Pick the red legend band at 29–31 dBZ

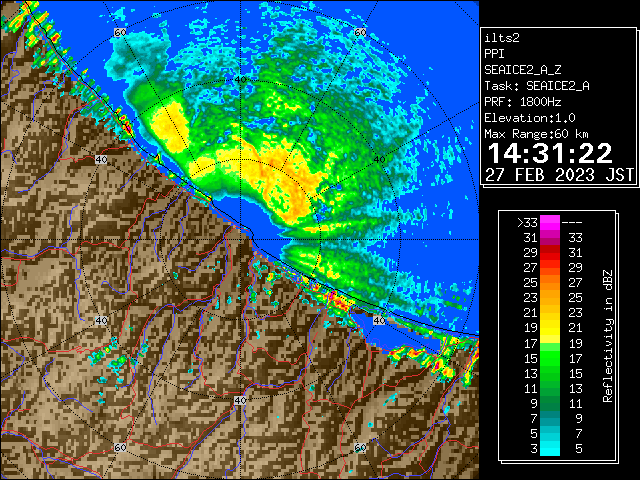(550, 253)
